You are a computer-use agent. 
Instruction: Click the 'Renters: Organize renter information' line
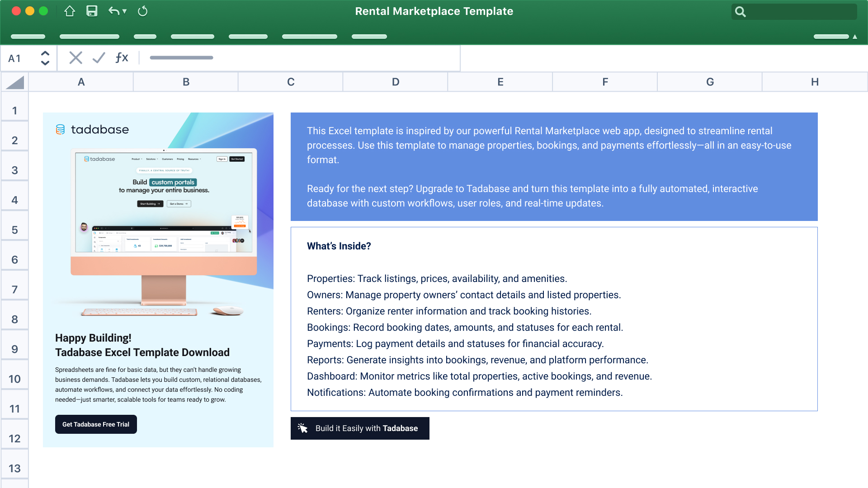click(x=449, y=311)
